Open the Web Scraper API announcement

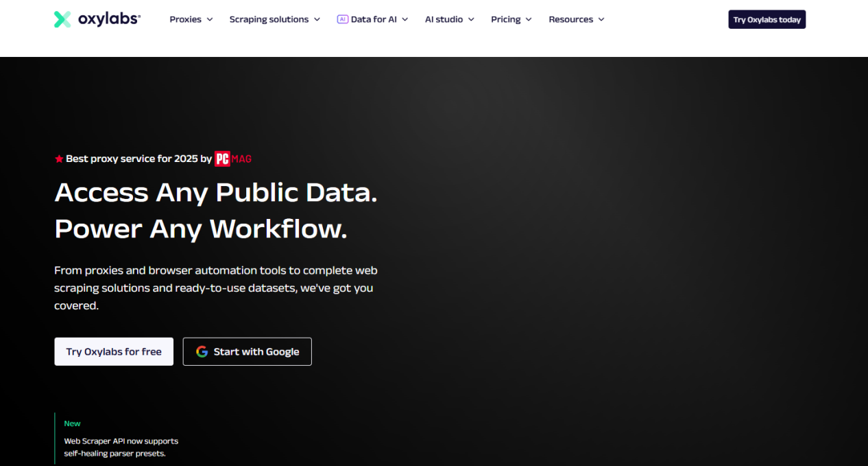[121, 447]
